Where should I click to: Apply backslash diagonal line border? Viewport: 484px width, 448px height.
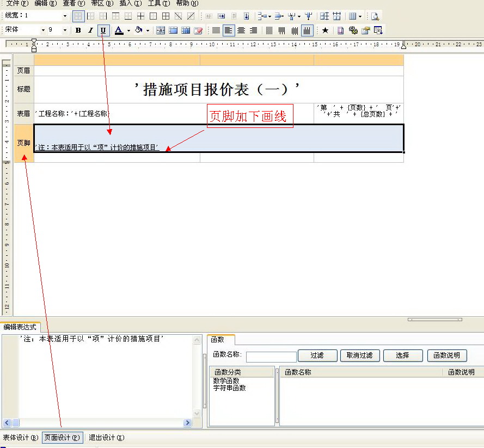tap(179, 16)
